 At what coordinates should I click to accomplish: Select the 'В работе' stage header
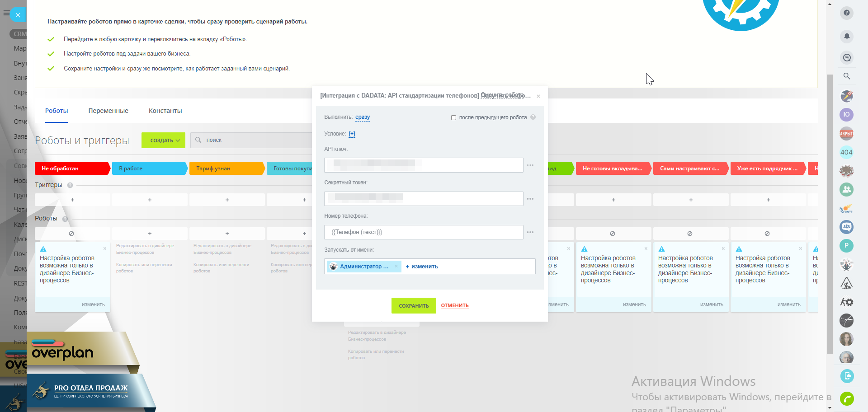pos(150,168)
